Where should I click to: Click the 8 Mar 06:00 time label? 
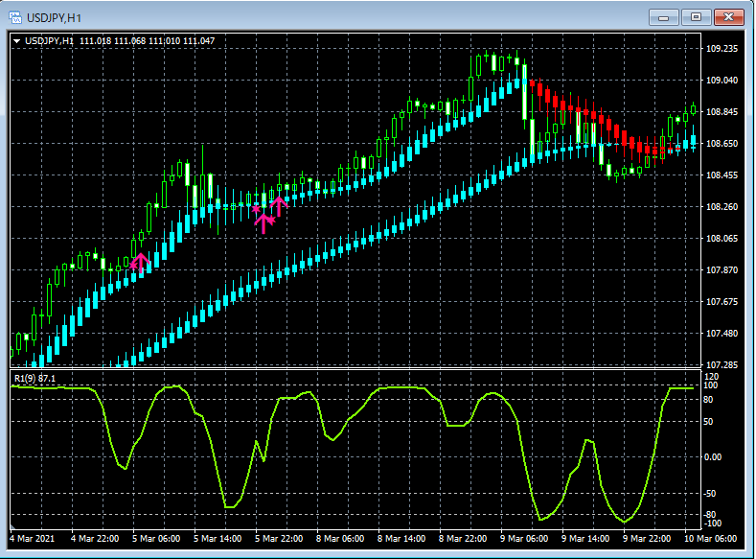340,538
